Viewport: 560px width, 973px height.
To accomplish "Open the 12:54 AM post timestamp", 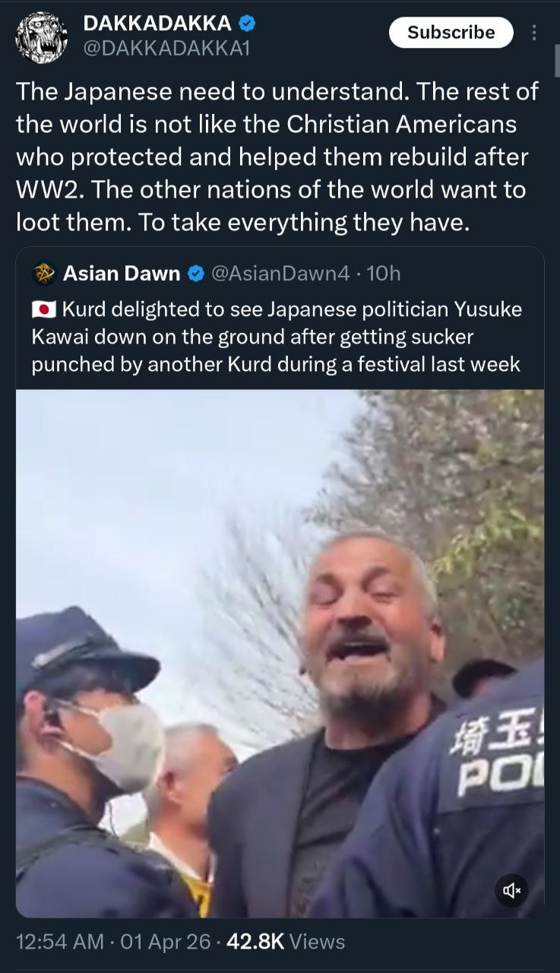I will click(x=60, y=942).
